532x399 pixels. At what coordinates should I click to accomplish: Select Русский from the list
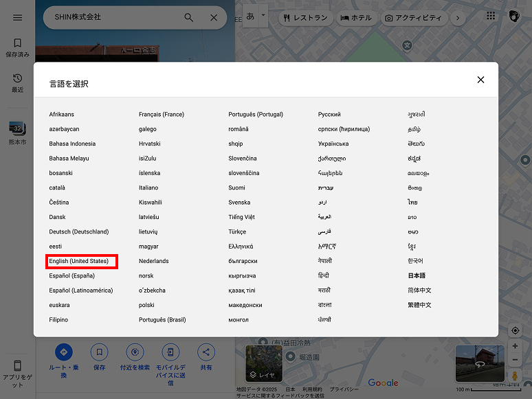pos(329,115)
